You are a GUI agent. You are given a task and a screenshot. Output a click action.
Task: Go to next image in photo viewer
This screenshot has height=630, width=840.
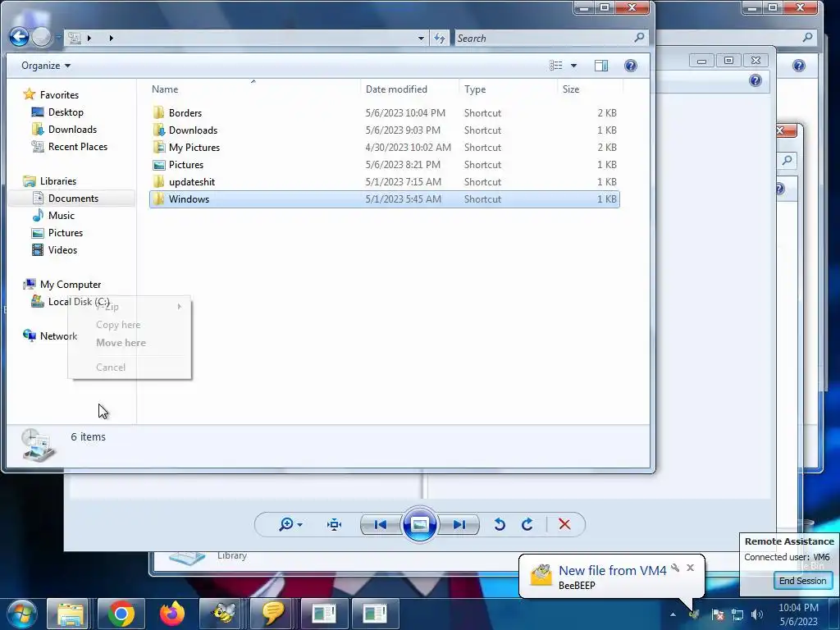(x=459, y=524)
